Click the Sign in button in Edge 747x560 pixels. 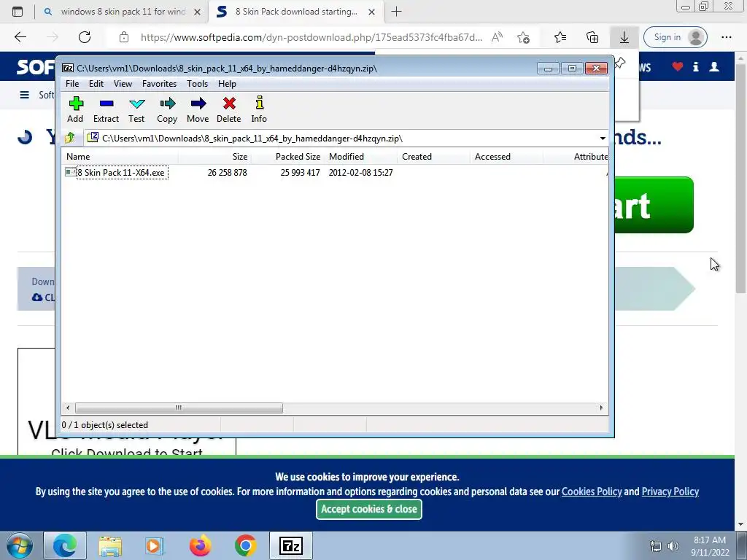[675, 37]
